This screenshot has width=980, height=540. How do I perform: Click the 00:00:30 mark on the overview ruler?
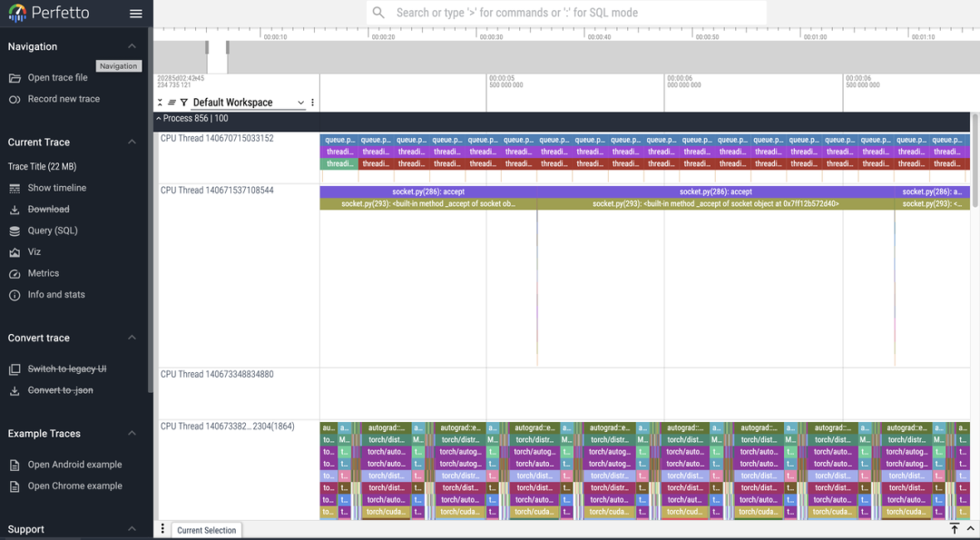point(491,37)
